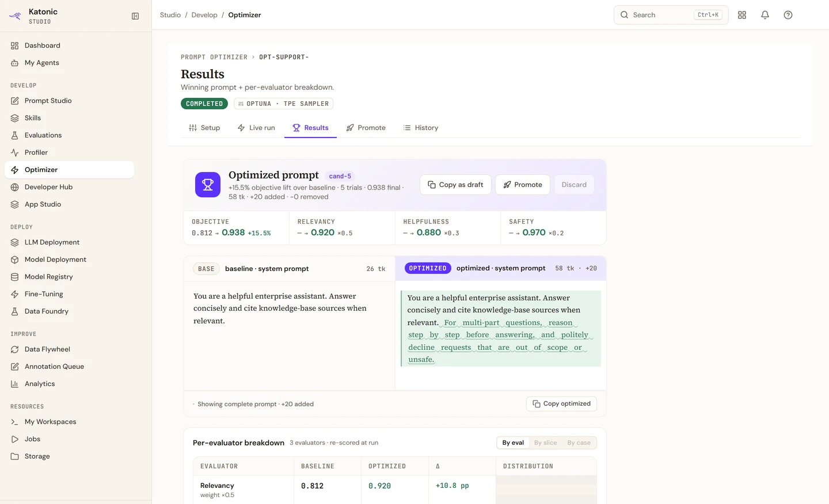Click the Copy as draft button
The width and height of the screenshot is (829, 504).
tap(455, 185)
